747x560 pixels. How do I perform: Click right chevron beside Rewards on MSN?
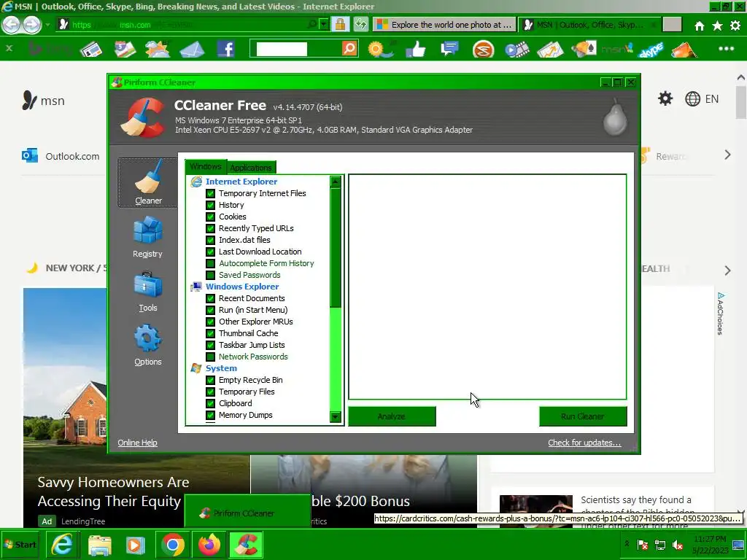coord(727,155)
